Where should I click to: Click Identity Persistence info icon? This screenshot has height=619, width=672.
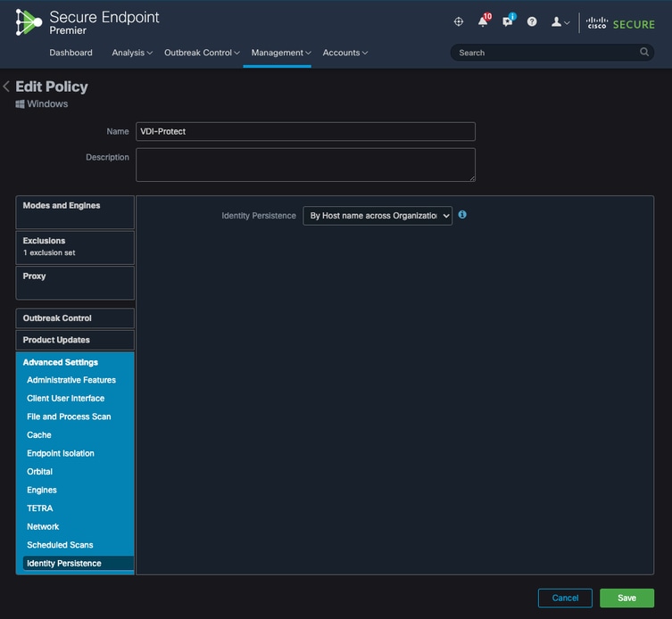point(462,215)
